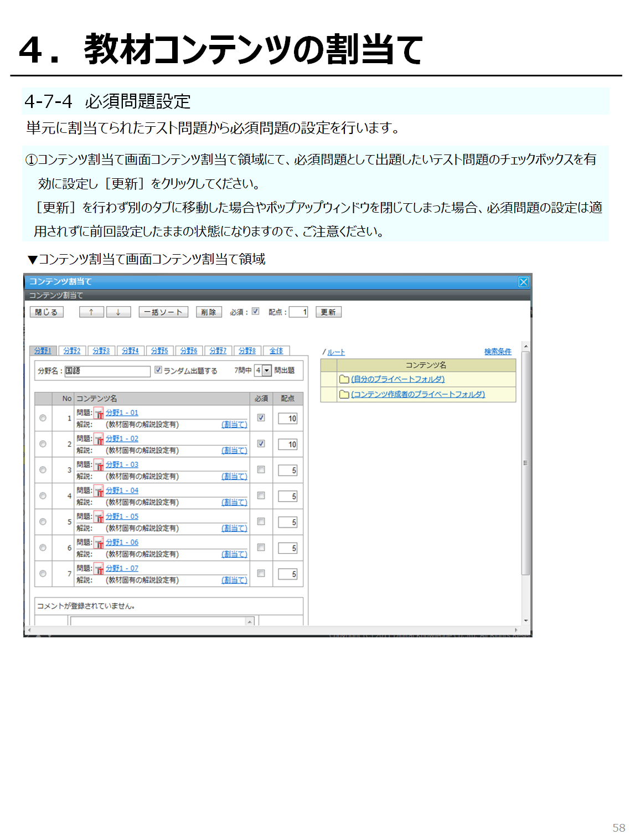Image resolution: width=630 pixels, height=840 pixels.
Task: Click the folder icon for 自分のプライベートフォルダ
Action: [344, 379]
